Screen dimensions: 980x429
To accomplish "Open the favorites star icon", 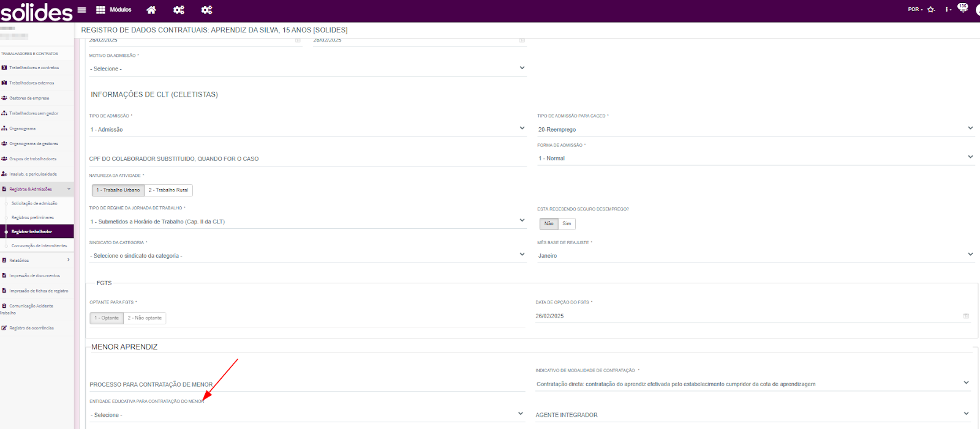I will coord(931,10).
